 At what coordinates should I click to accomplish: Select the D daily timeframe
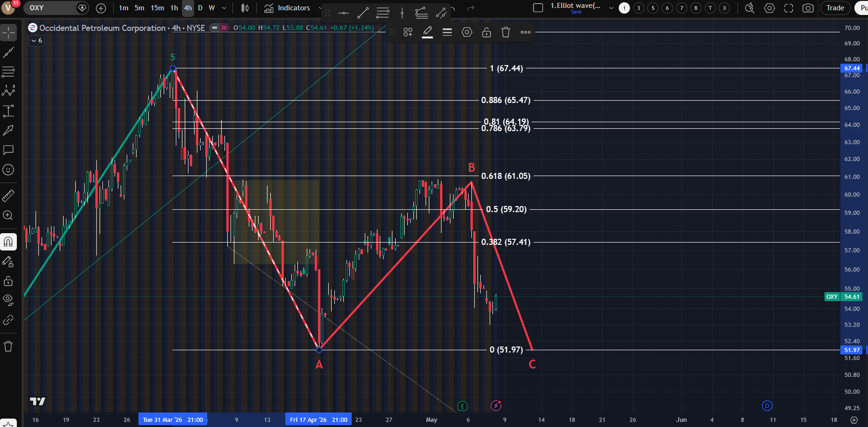coord(200,8)
